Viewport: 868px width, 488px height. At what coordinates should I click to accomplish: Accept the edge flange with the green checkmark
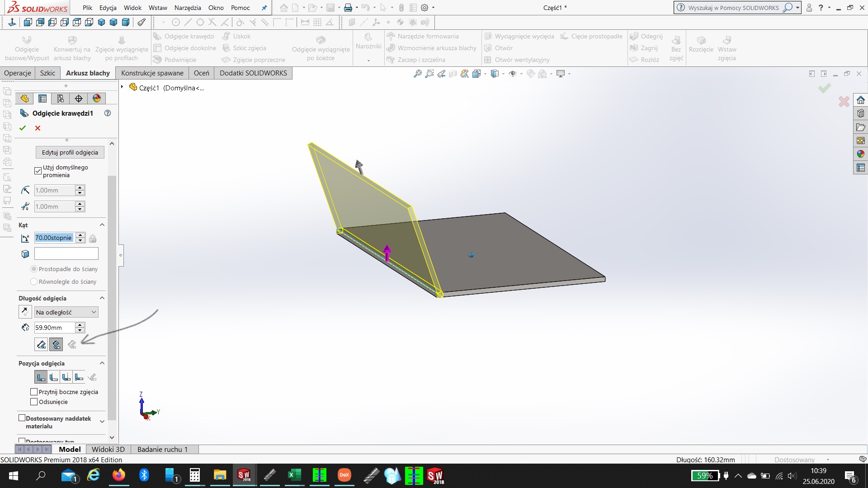(x=23, y=128)
